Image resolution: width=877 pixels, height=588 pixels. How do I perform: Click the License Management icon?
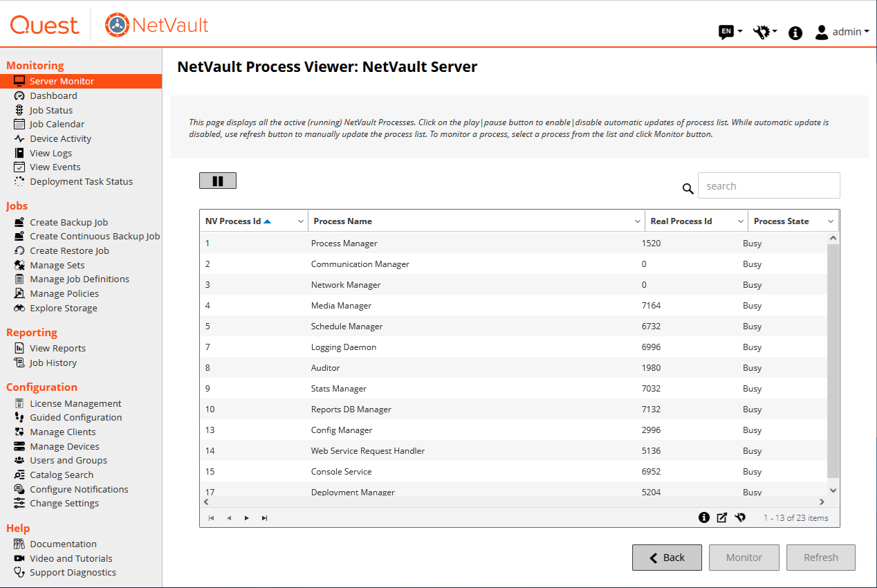click(x=19, y=403)
